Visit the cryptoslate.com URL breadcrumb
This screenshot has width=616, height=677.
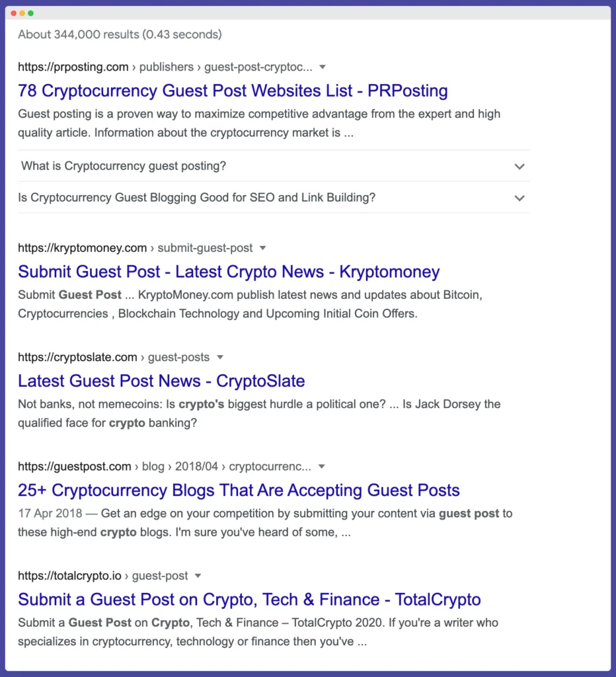click(77, 357)
